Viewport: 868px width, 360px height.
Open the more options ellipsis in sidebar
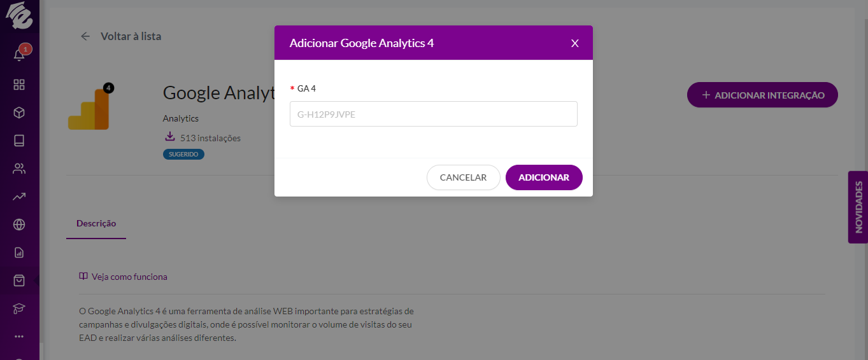(19, 336)
